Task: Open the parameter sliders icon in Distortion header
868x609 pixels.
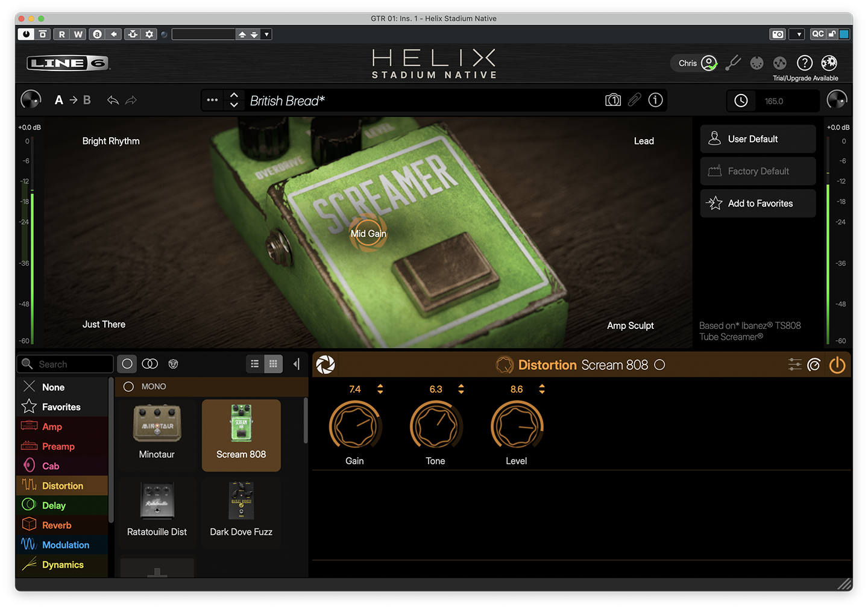Action: [795, 364]
